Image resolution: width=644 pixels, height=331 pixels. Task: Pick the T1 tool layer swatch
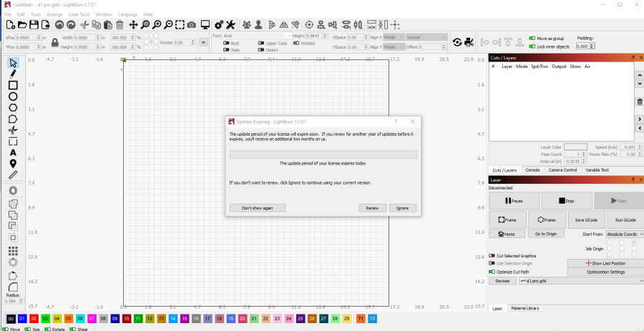tap(361, 318)
